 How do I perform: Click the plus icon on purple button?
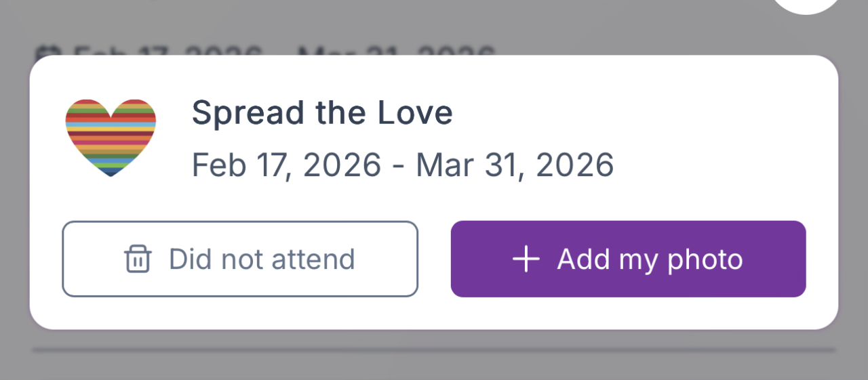click(x=526, y=259)
